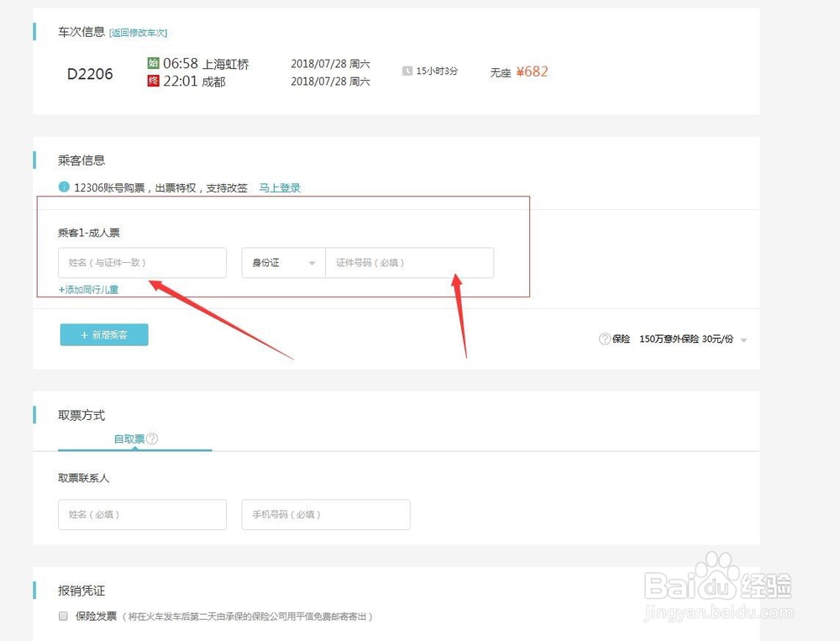Select the 取票方式 section header
This screenshot has height=641, width=840.
click(81, 414)
